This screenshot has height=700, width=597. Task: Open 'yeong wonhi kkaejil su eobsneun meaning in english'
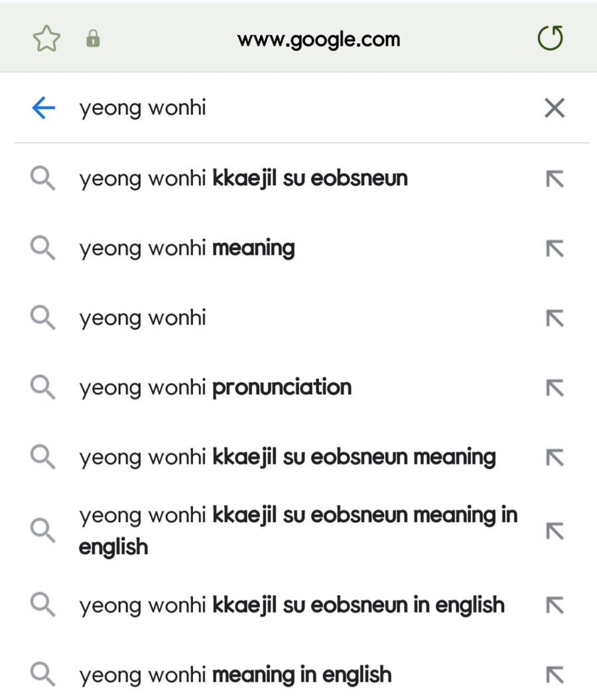coord(298,530)
